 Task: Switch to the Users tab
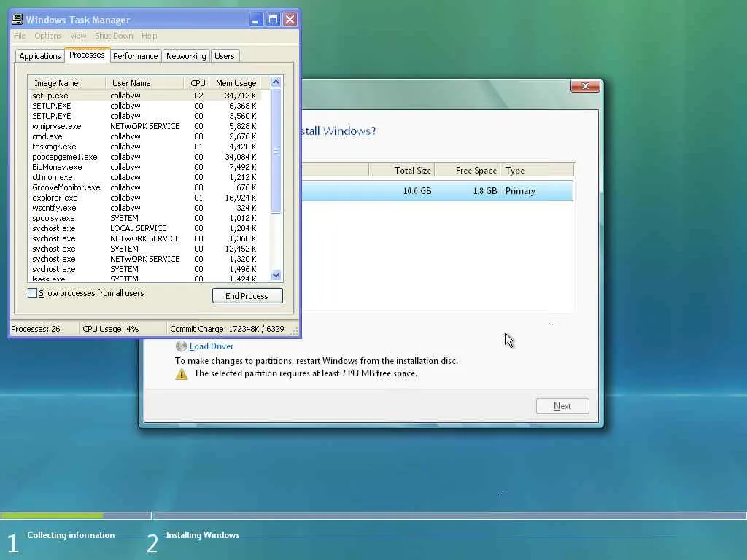pos(225,56)
